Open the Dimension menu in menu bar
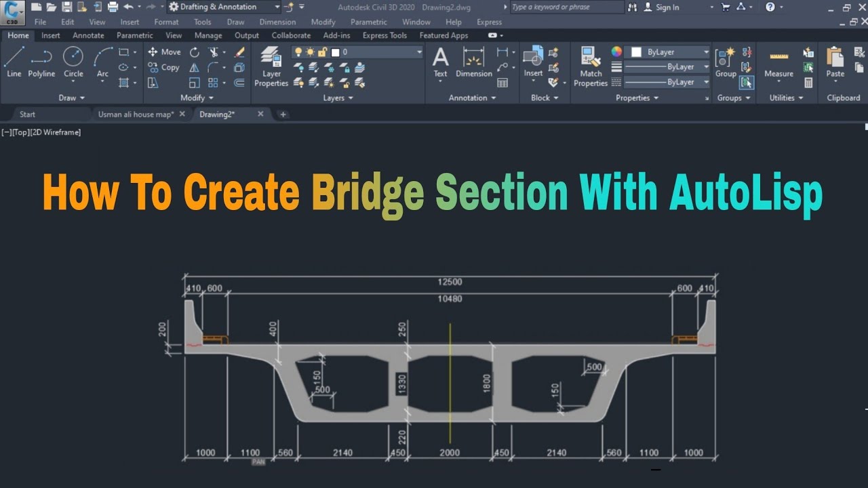 [x=277, y=22]
